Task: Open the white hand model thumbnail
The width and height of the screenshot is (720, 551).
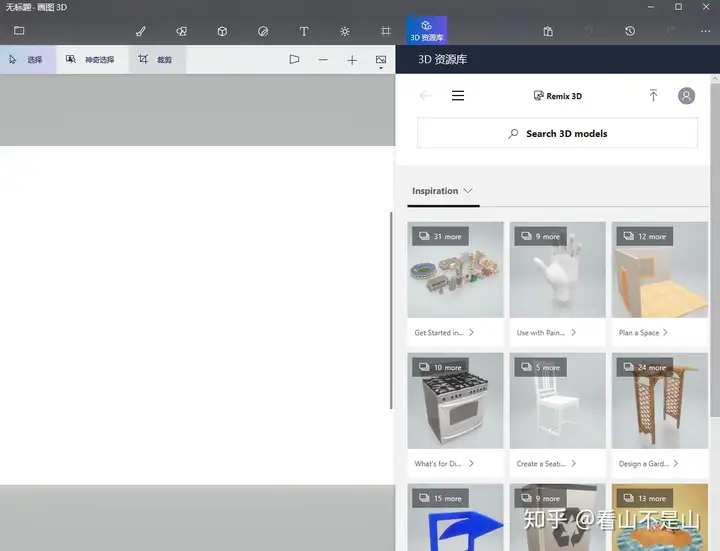Action: coord(557,270)
